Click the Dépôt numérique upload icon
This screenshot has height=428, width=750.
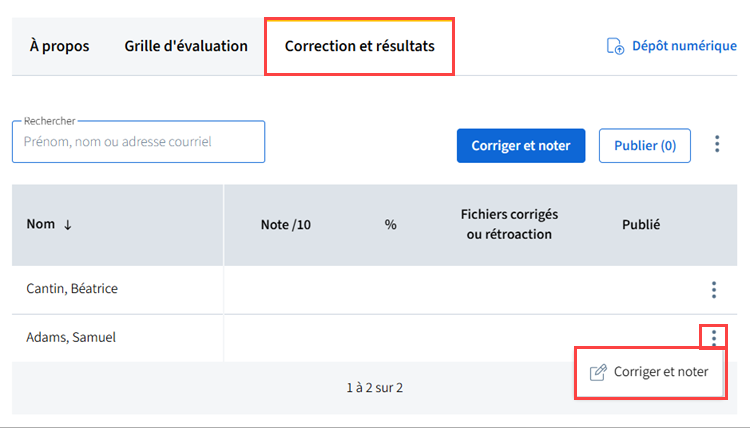coord(616,46)
